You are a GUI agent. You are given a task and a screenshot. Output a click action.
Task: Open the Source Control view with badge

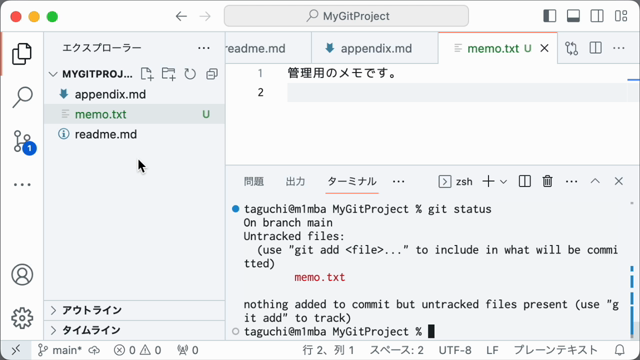[x=22, y=142]
